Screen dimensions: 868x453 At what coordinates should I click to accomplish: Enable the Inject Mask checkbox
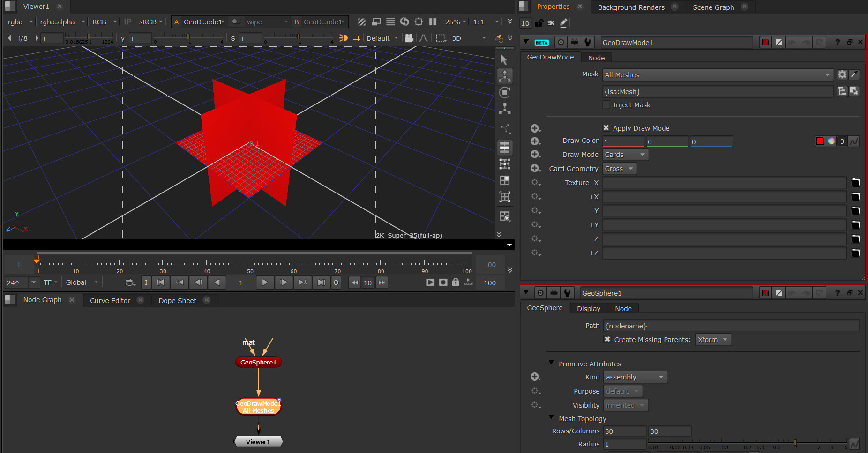(x=606, y=105)
